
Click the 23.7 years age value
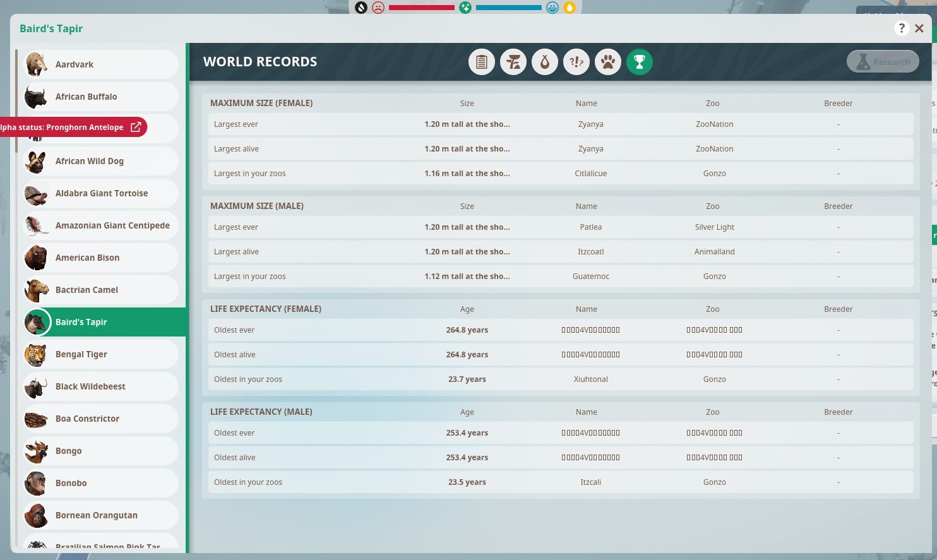click(x=467, y=379)
